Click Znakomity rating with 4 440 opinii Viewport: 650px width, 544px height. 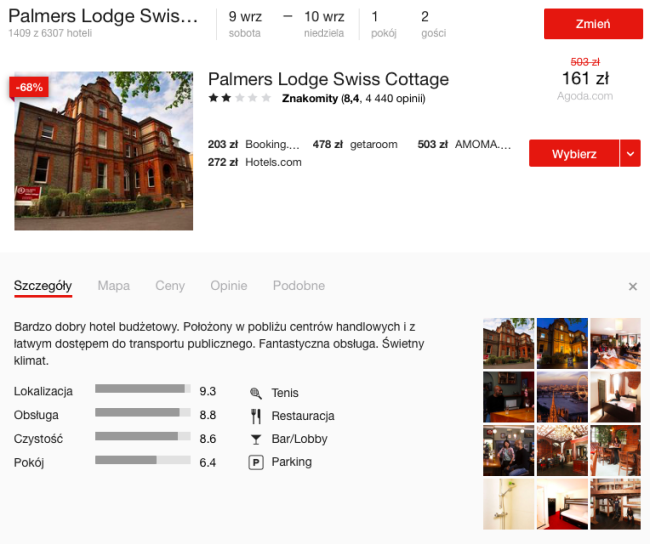pos(354,98)
